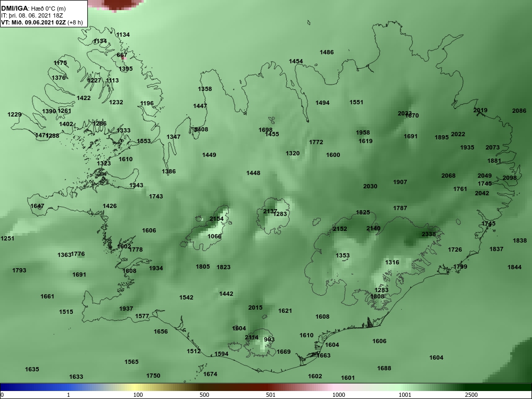Click the pale yellow section of the color scale
The width and height of the screenshot is (532, 399).
coord(134,387)
